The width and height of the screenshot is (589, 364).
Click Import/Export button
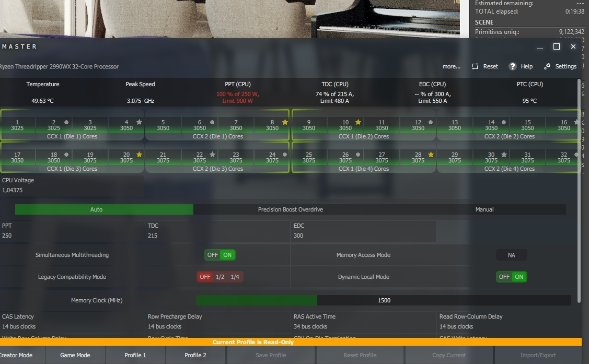(538, 355)
